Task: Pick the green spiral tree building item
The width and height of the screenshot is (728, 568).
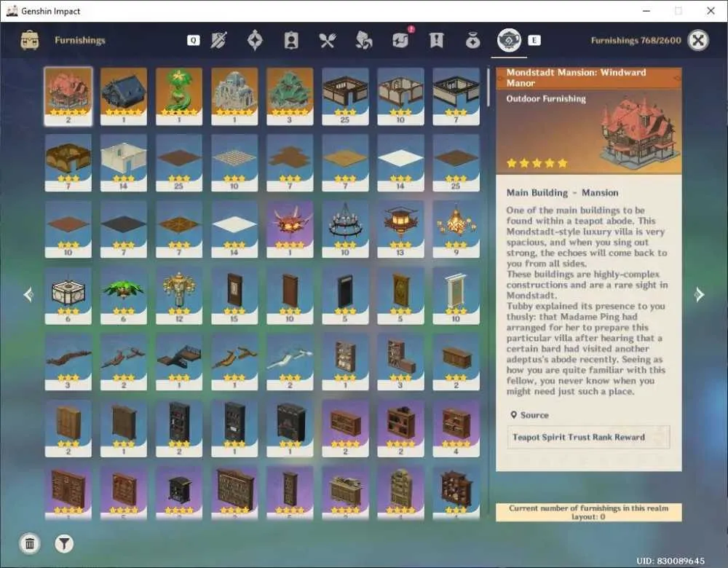Action: pyautogui.click(x=179, y=96)
